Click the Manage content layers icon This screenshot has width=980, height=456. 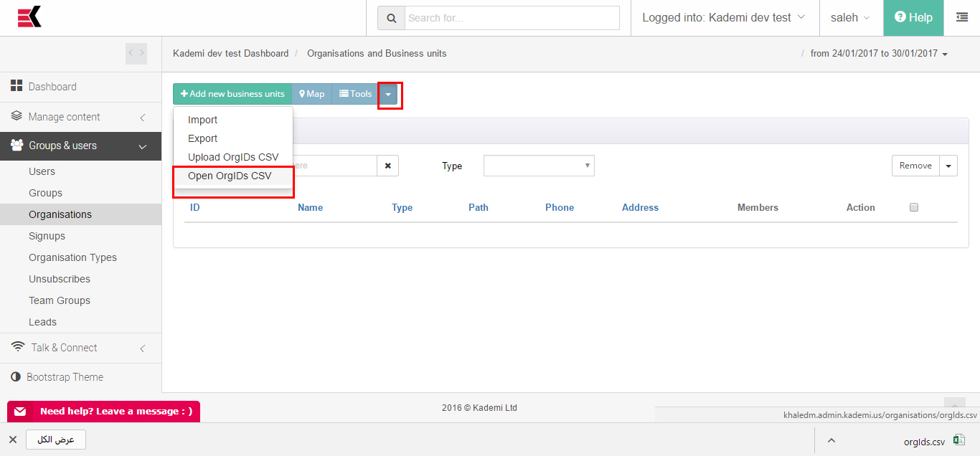pos(17,116)
